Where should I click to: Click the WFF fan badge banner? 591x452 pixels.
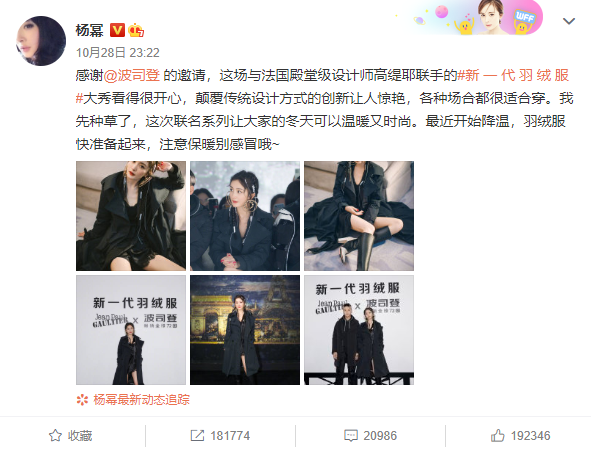pos(477,17)
